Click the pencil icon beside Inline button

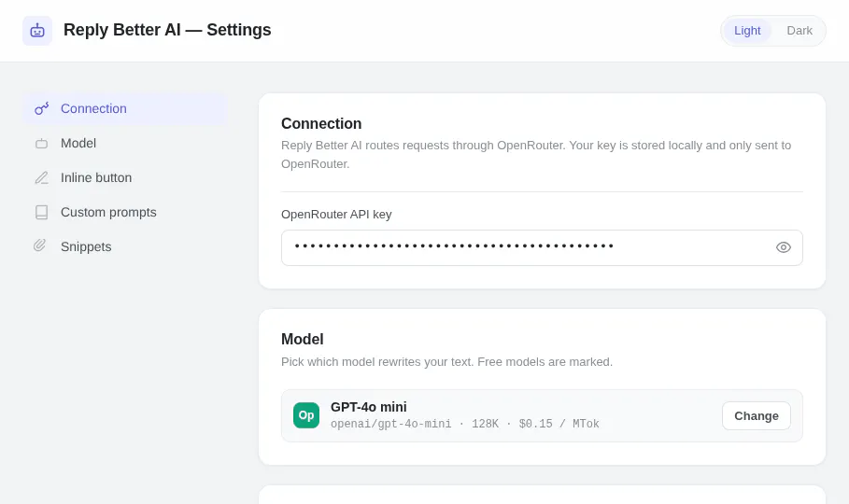42,178
